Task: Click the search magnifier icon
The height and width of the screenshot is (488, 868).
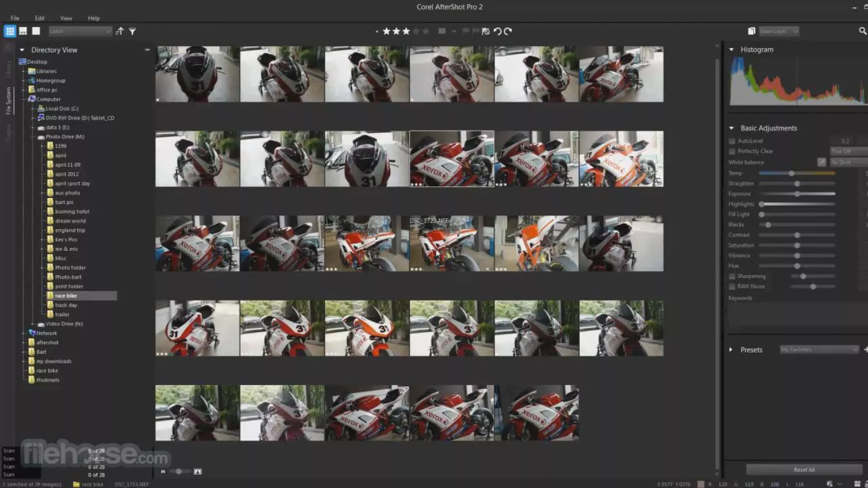Action: pyautogui.click(x=863, y=31)
